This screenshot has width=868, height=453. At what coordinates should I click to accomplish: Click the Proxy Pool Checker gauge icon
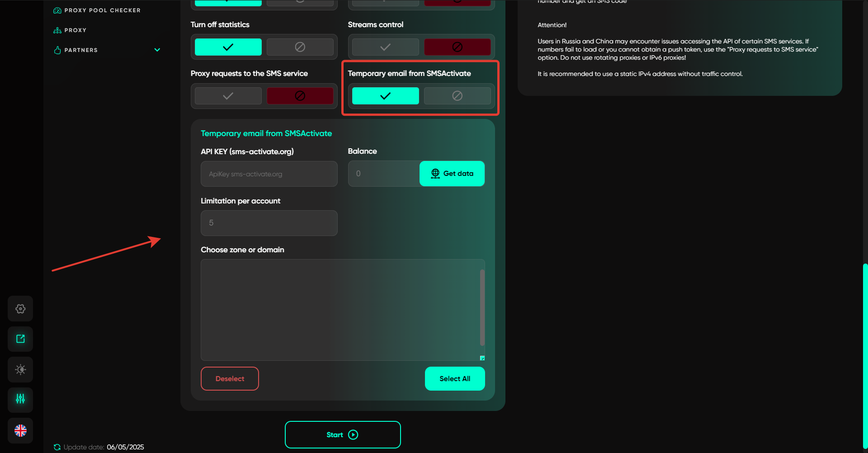coord(57,10)
